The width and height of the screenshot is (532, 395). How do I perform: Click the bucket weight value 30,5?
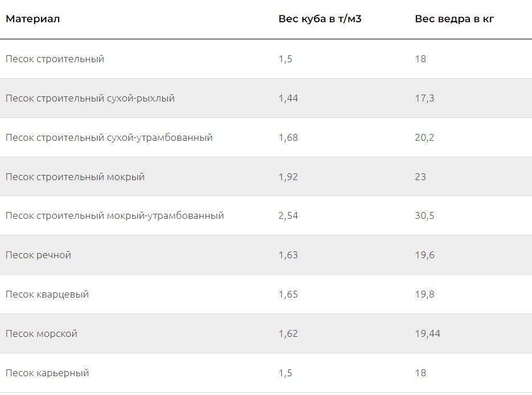click(x=425, y=215)
